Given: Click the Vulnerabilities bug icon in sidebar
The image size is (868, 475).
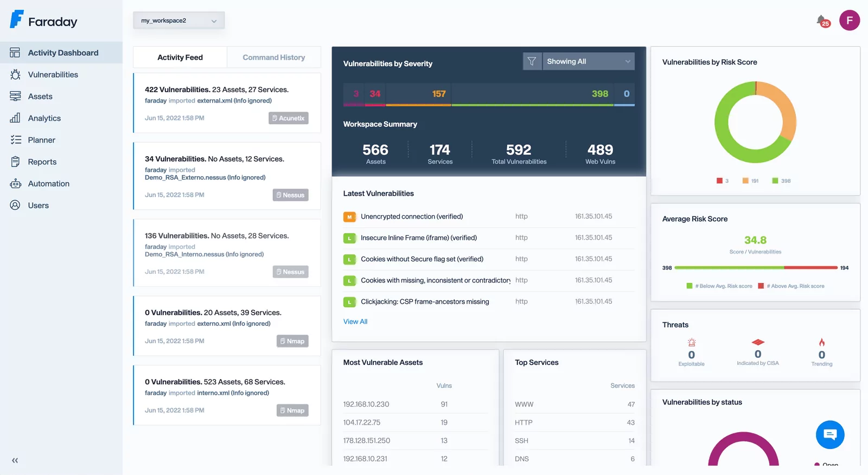Looking at the screenshot, I should pyautogui.click(x=15, y=75).
